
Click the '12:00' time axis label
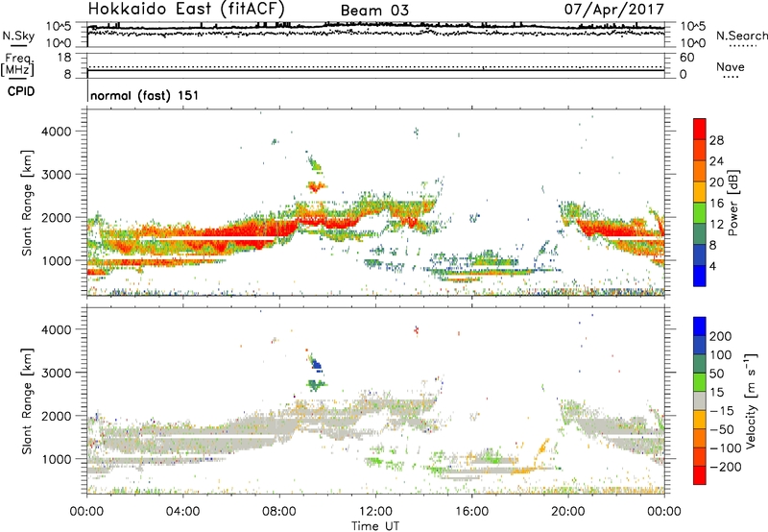(375, 512)
